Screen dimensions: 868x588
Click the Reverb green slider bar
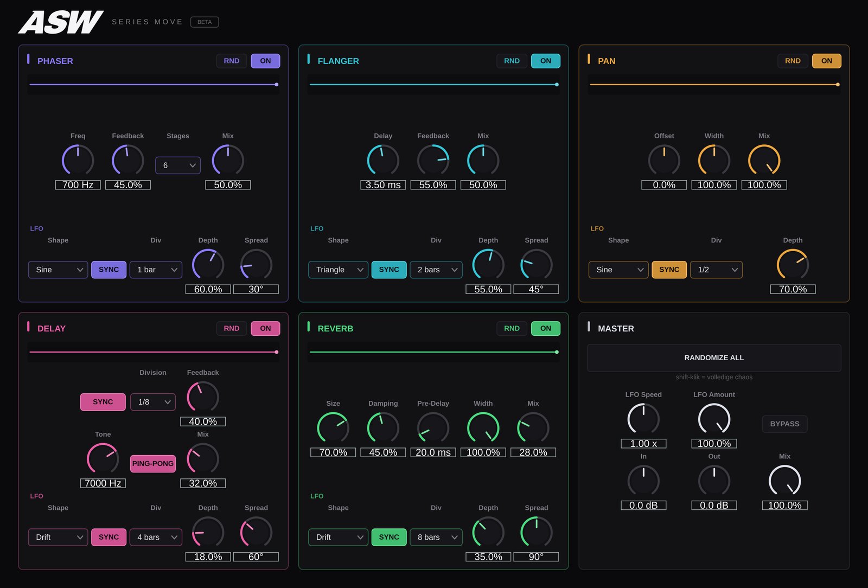[434, 352]
